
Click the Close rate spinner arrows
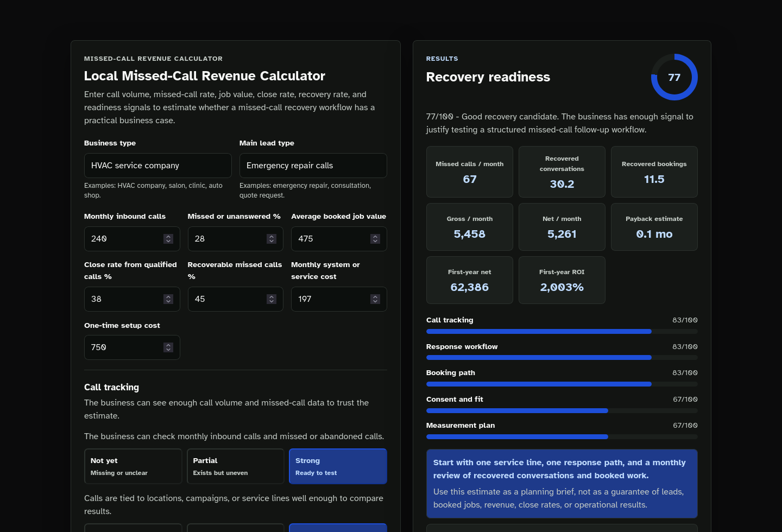click(x=168, y=299)
